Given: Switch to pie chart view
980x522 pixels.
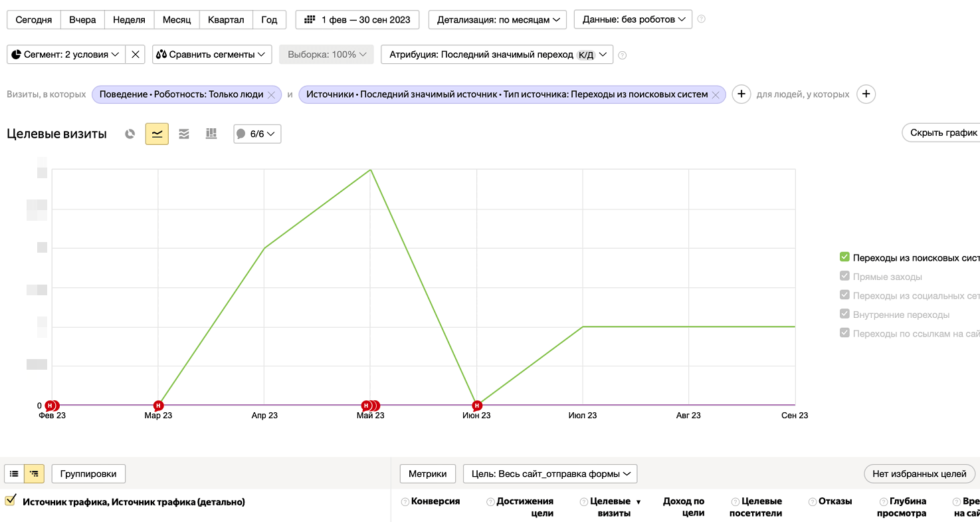Looking at the screenshot, I should 130,134.
